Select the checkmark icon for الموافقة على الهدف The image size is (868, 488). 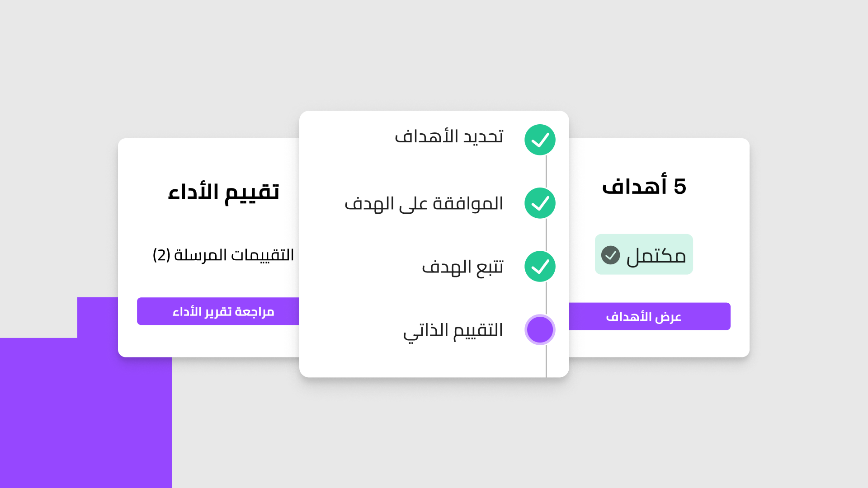540,203
